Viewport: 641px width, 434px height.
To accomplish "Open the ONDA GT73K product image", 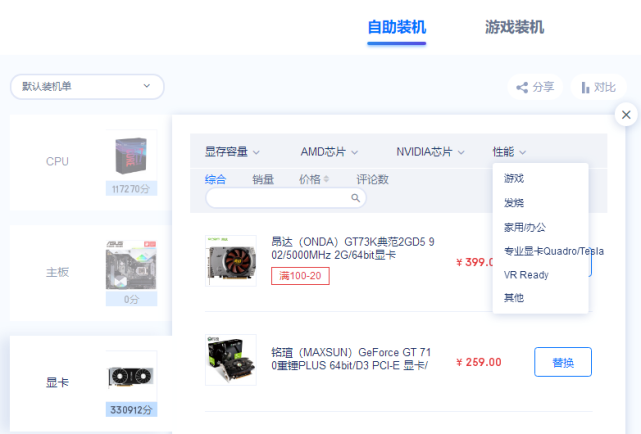I will [231, 261].
